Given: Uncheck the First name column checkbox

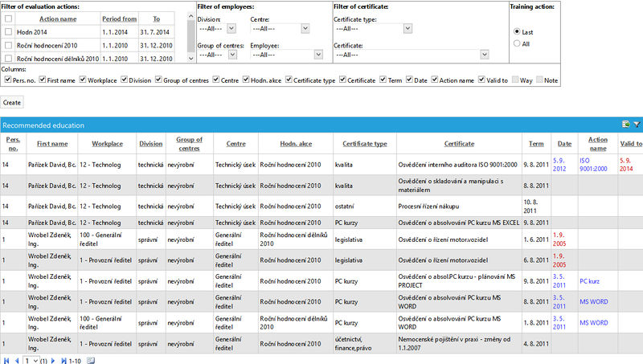Looking at the screenshot, I should point(43,80).
